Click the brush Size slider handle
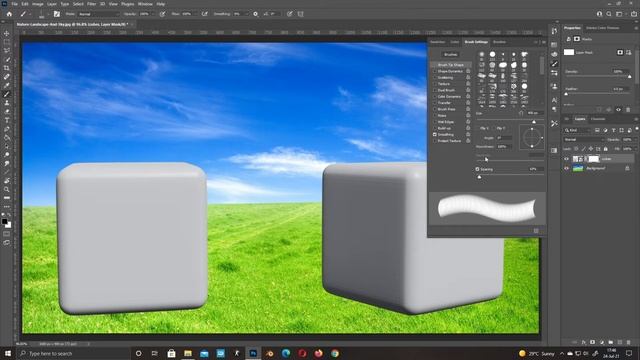The width and height of the screenshot is (640, 360). click(534, 122)
